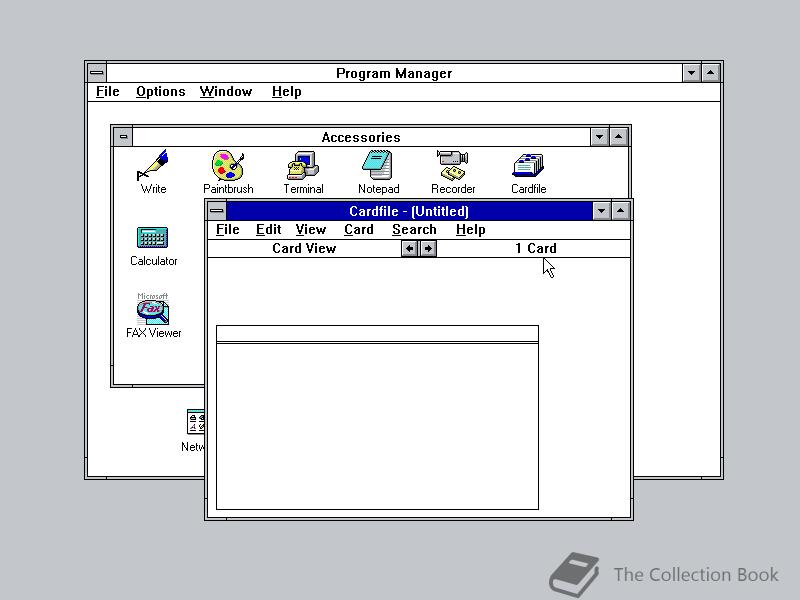Go to next card with right arrow
800x600 pixels.
coord(428,248)
